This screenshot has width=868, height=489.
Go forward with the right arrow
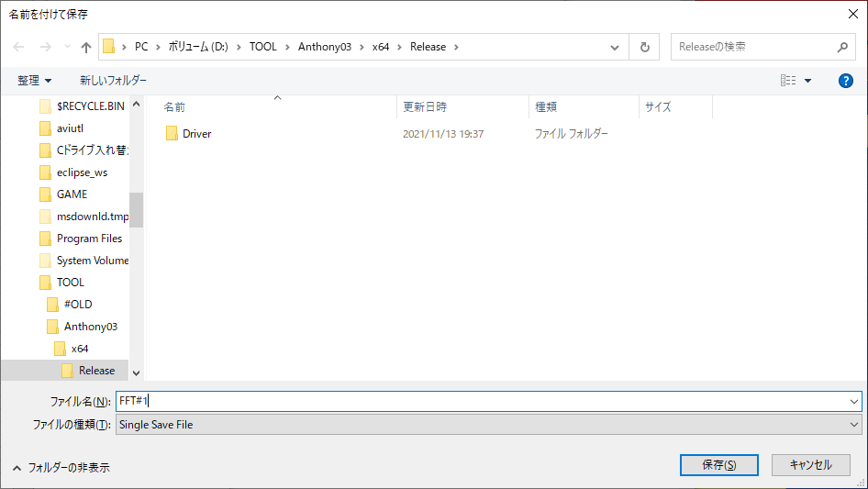click(45, 47)
